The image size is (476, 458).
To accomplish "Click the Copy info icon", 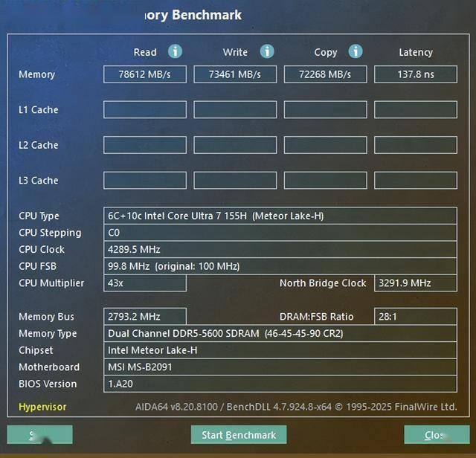I will coord(356,51).
